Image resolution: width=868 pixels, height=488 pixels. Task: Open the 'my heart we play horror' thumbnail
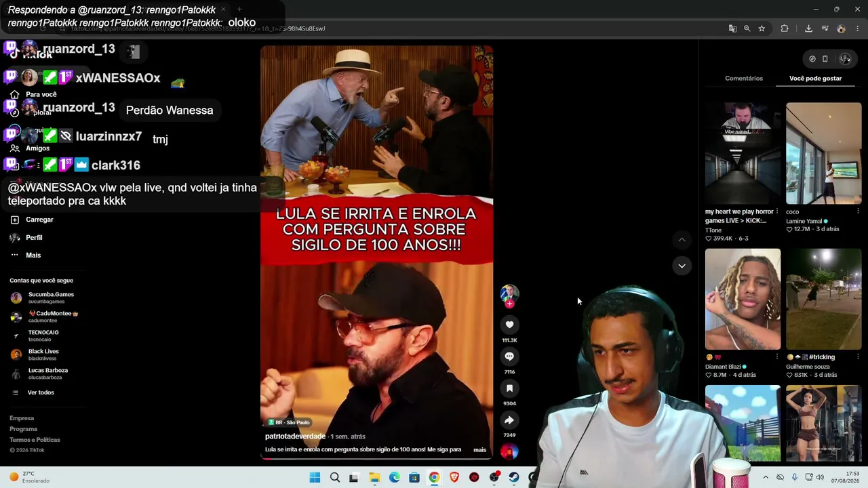pyautogui.click(x=743, y=153)
